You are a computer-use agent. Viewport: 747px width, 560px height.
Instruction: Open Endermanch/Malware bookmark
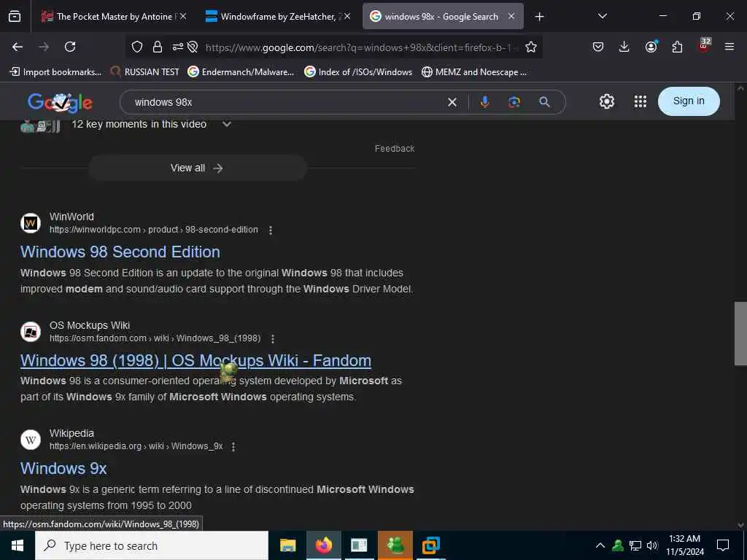click(241, 72)
